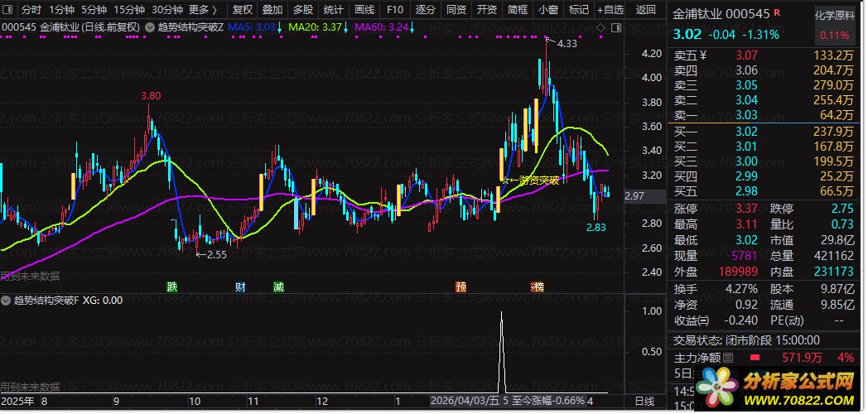The width and height of the screenshot is (868, 414).
Task: Click the 涨停 3.37 value
Action: tap(746, 209)
